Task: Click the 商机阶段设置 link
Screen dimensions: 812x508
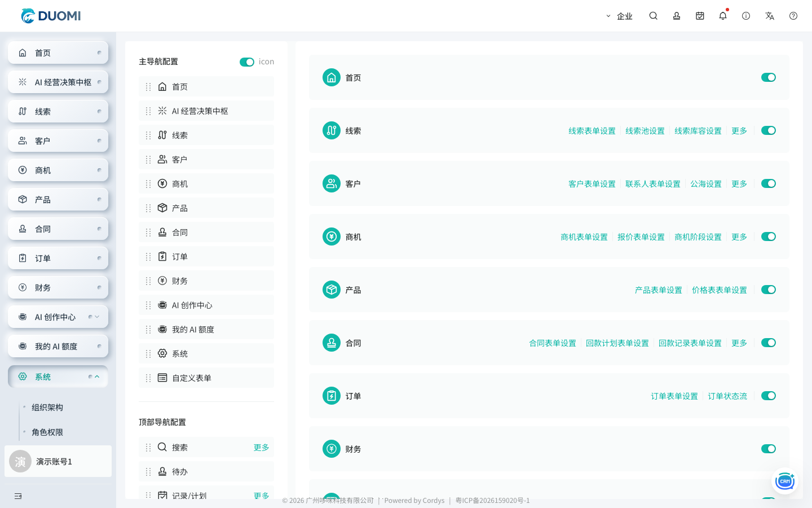Action: point(698,237)
